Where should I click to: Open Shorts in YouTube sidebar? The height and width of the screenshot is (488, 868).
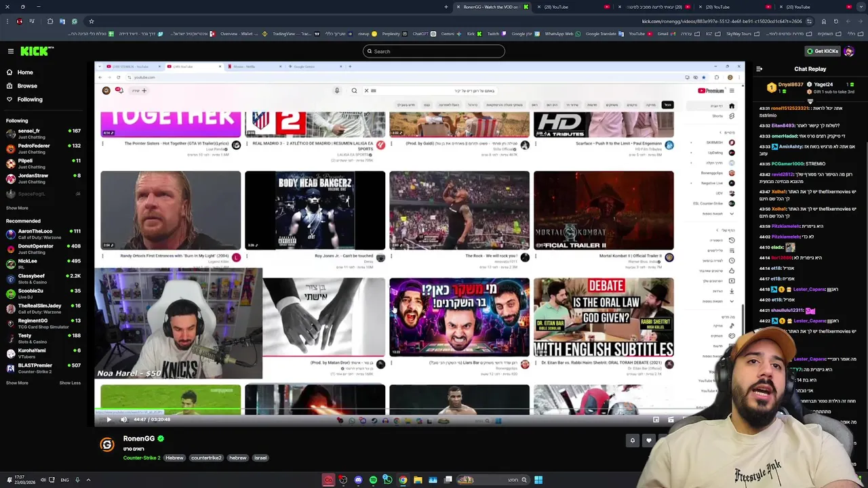pos(723,116)
